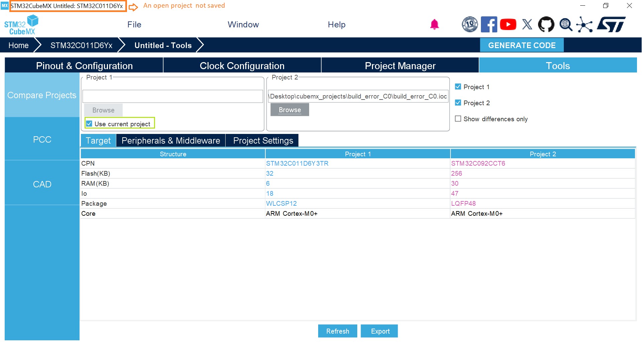This screenshot has width=644, height=351.
Task: Click the Structure column header
Action: 173,154
